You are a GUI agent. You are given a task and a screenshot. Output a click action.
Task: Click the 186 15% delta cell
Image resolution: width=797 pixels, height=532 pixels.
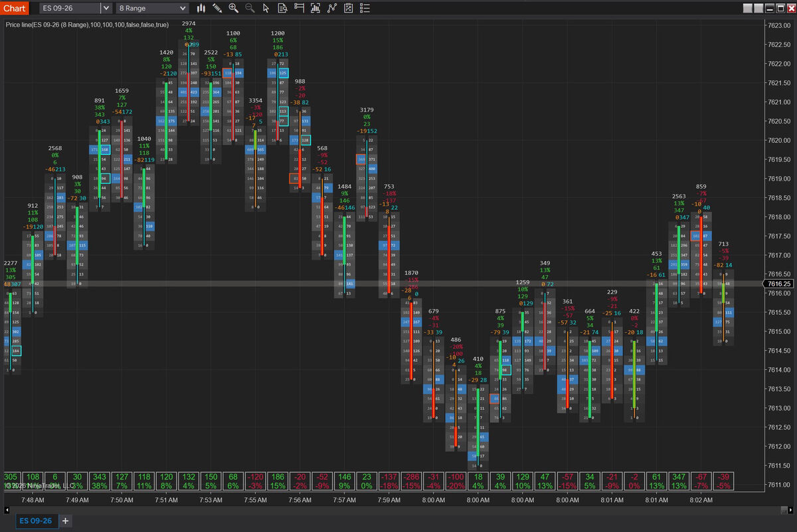click(278, 481)
